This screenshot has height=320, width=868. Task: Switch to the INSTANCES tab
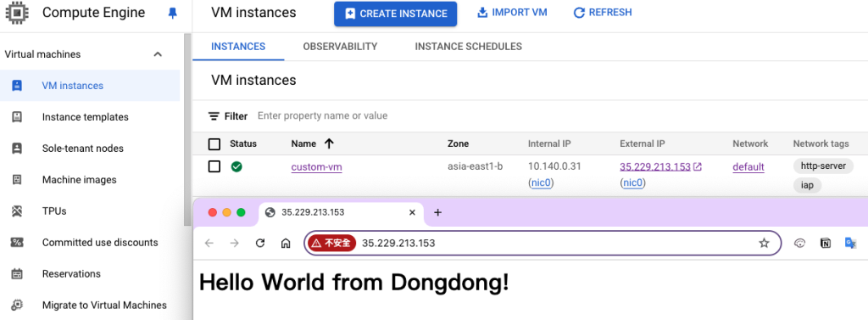tap(238, 47)
